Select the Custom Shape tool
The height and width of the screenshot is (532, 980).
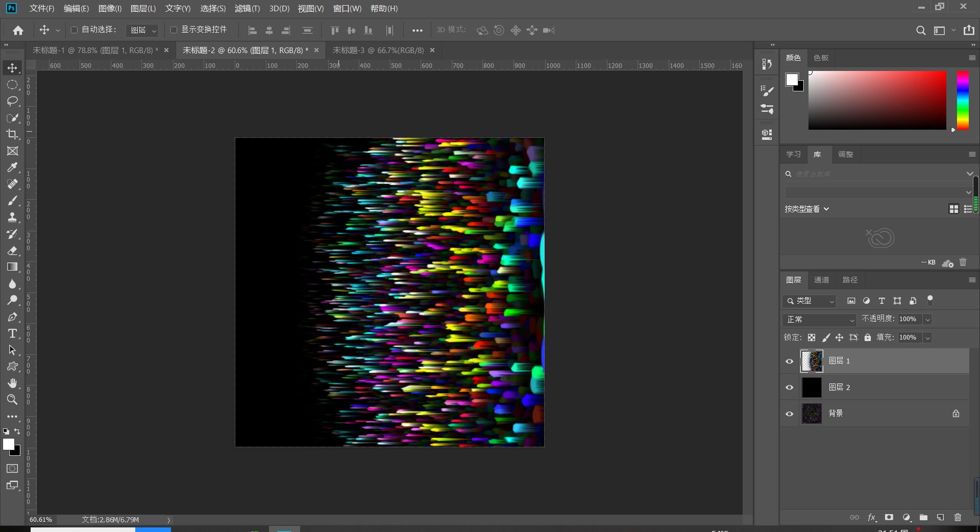[x=12, y=367]
